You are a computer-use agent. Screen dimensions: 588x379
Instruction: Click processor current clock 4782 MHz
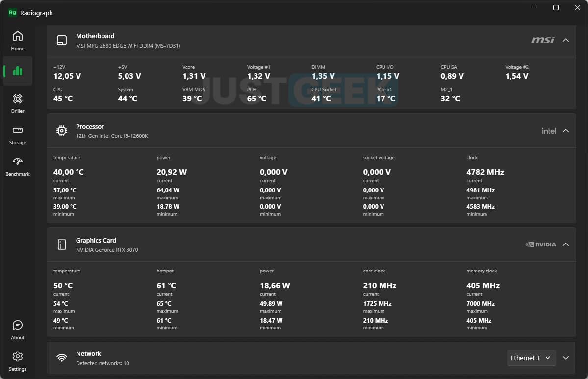click(485, 172)
